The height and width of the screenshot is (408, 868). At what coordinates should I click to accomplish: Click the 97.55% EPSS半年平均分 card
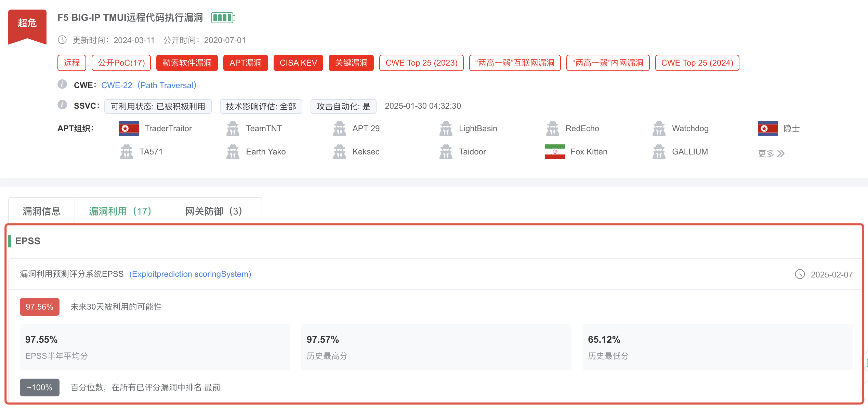point(155,347)
